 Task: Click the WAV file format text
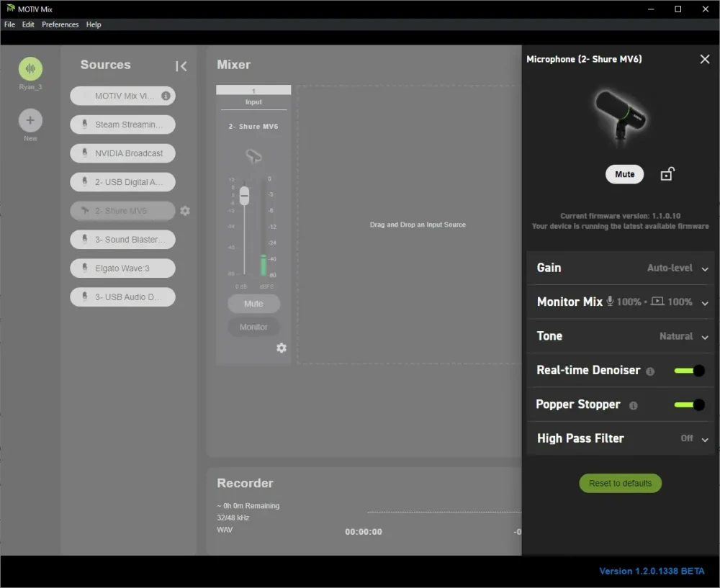[225, 530]
